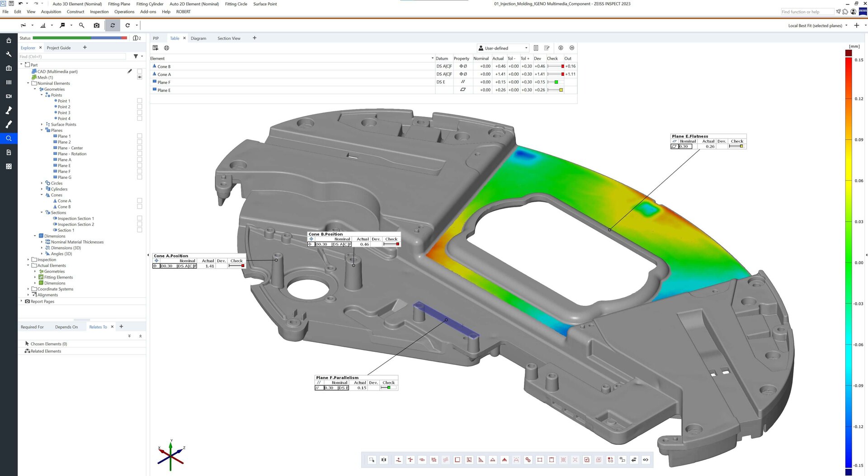Toggle the automatic recalculate sync button
Screen dimensions: 868x476
[x=113, y=25]
